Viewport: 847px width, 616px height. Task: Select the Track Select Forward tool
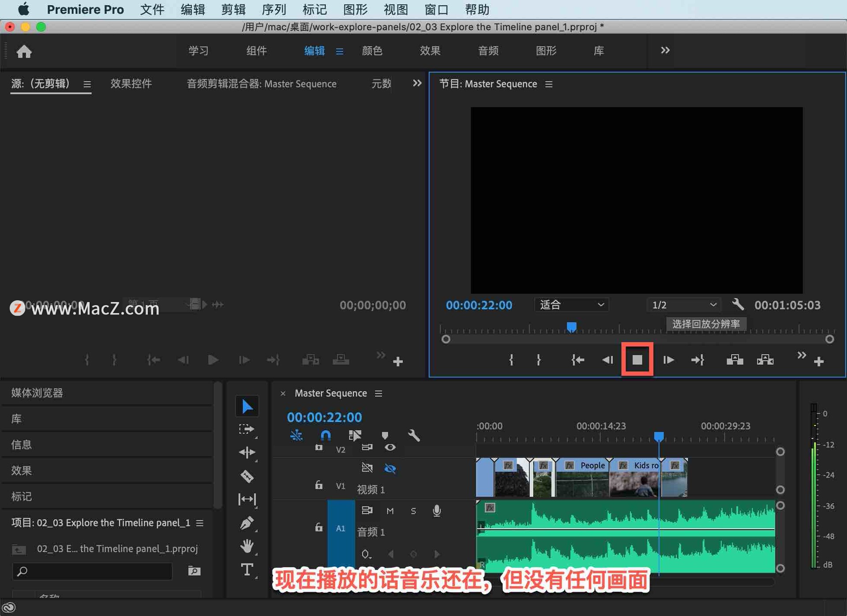point(247,429)
